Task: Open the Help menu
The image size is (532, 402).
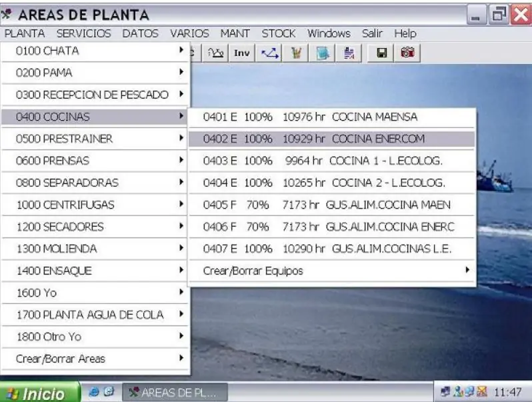Action: click(x=405, y=33)
